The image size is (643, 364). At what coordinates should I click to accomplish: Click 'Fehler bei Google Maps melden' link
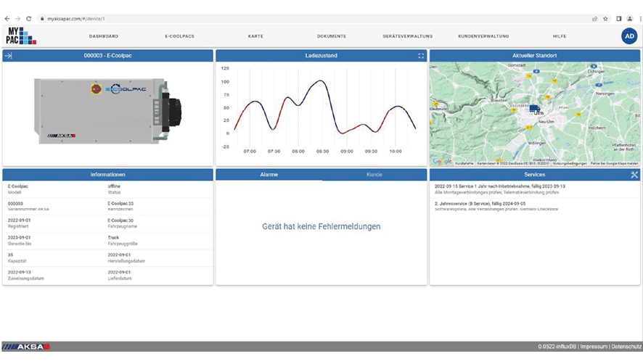[x=614, y=164]
